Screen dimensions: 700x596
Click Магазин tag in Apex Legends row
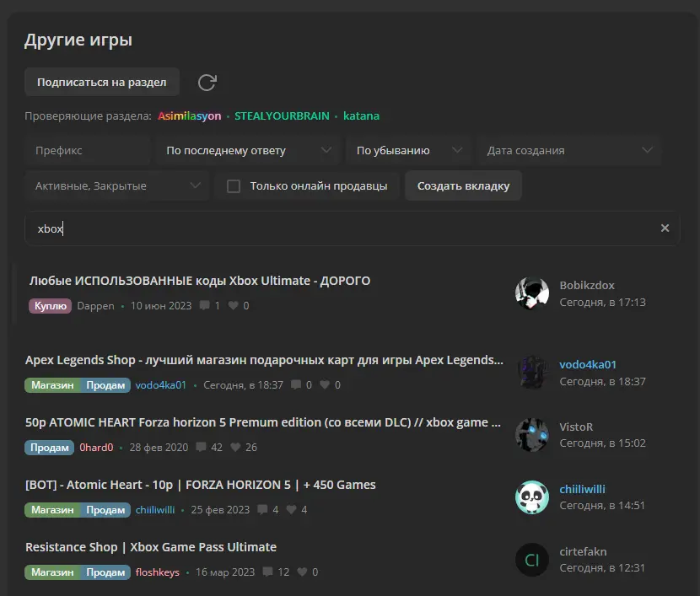52,385
